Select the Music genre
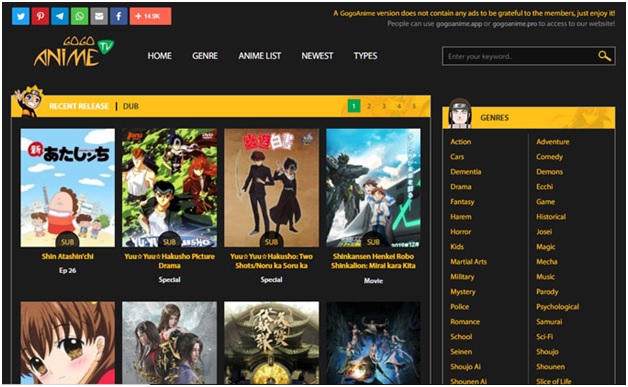 point(545,277)
